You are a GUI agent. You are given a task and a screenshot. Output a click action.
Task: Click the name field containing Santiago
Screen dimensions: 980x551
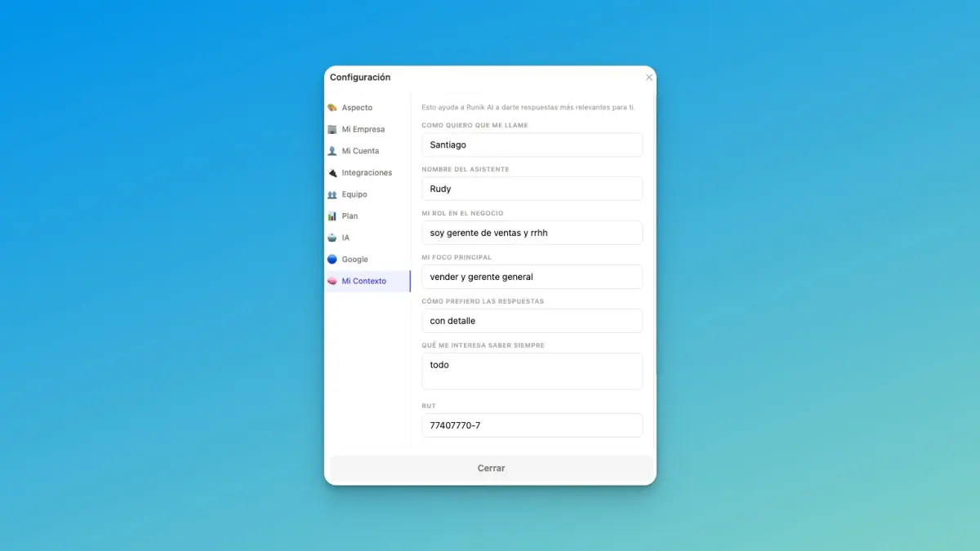[x=532, y=144]
